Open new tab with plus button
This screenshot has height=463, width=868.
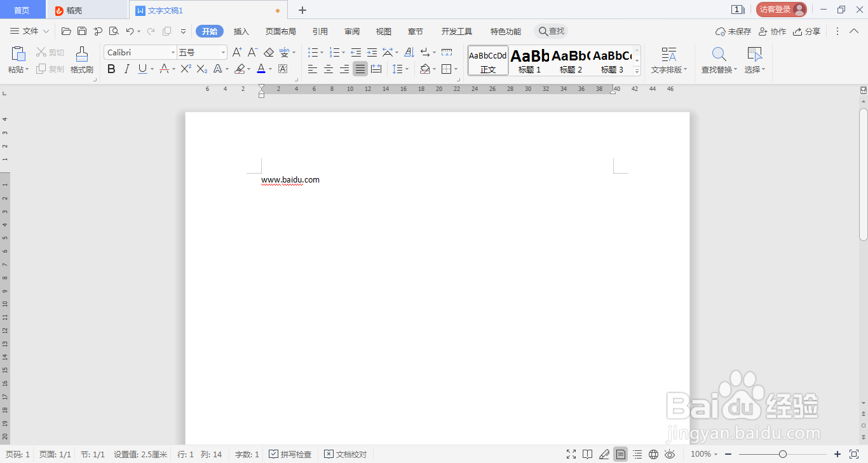click(302, 10)
